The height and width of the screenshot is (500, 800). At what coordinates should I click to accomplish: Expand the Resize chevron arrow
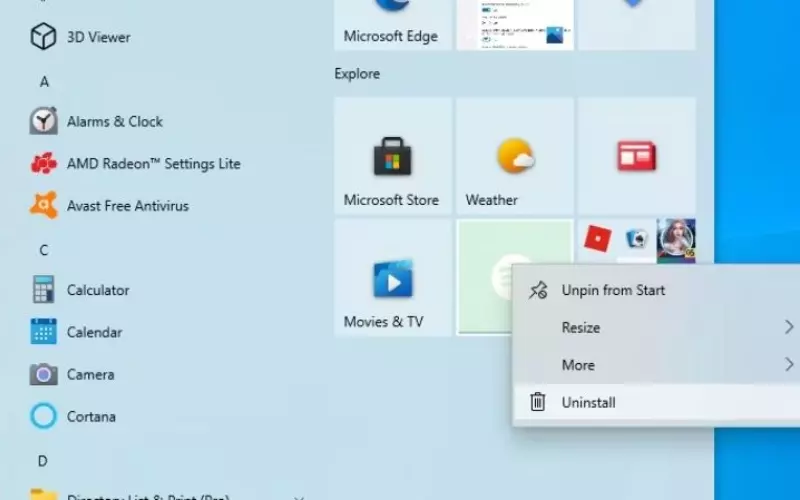pos(789,327)
